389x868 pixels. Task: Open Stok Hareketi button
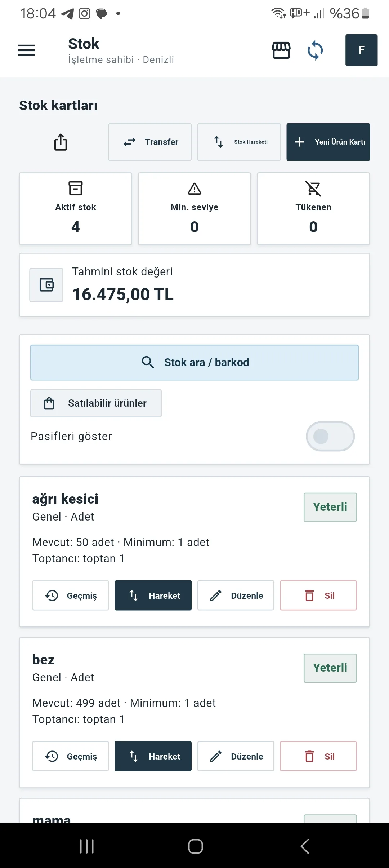tap(239, 142)
